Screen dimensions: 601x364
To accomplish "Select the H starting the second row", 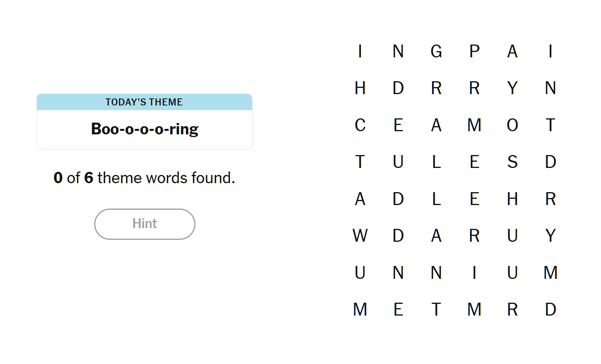I will pos(360,88).
